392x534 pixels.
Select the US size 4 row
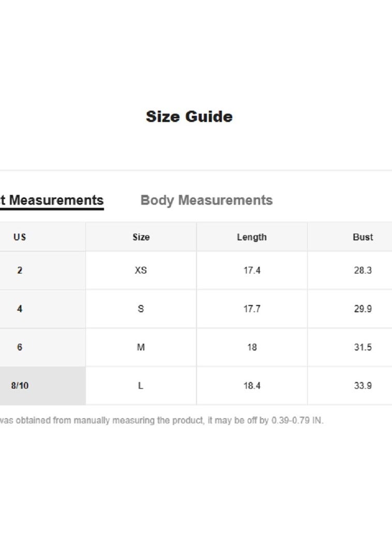[20, 309]
